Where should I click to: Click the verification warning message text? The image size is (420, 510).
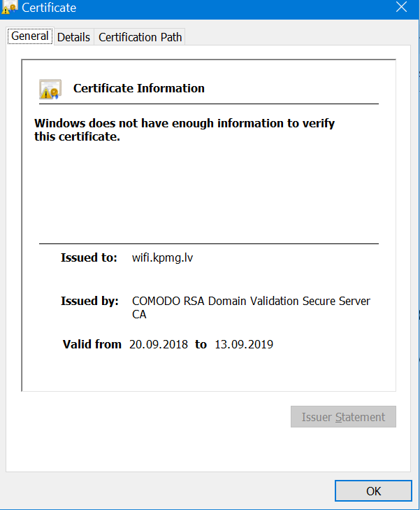point(184,130)
